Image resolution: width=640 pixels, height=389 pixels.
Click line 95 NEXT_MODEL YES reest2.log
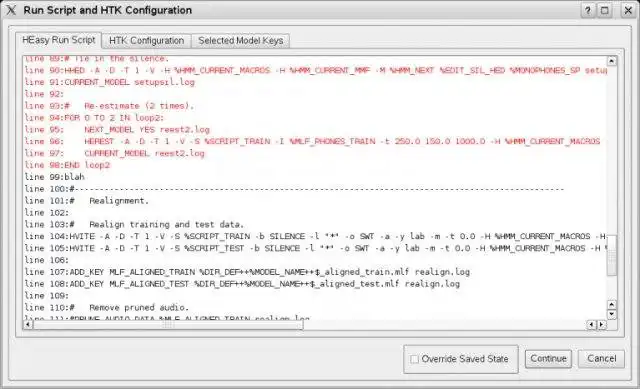[117, 130]
